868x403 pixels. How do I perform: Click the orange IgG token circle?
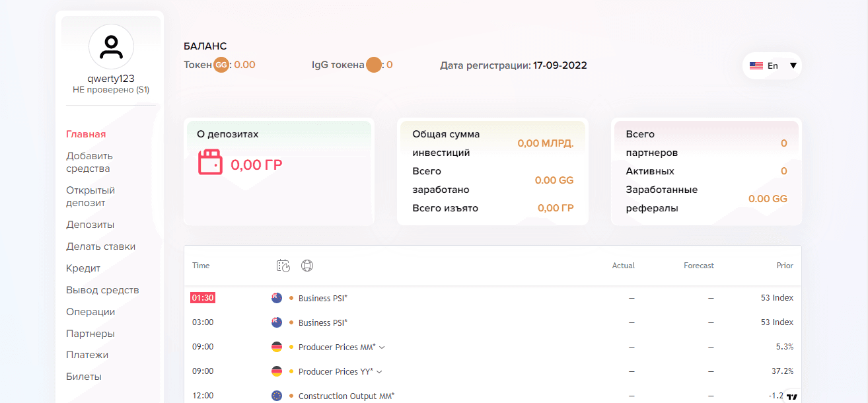[x=374, y=65]
